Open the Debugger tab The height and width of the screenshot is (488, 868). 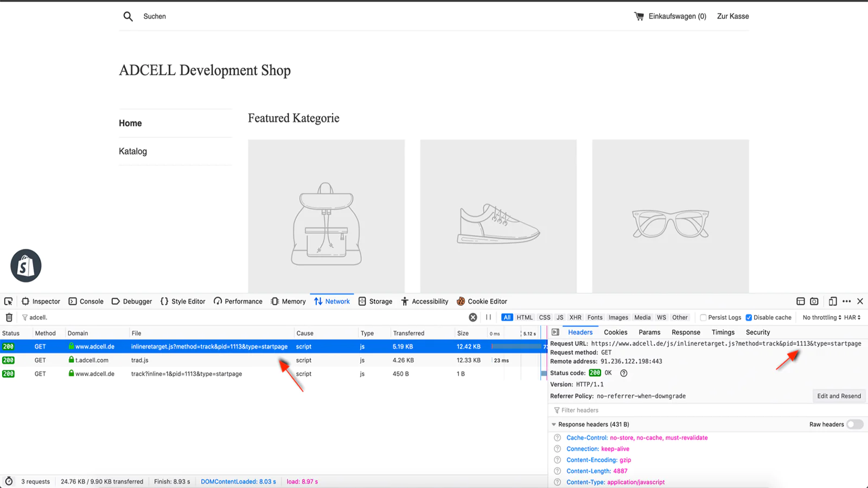click(132, 301)
